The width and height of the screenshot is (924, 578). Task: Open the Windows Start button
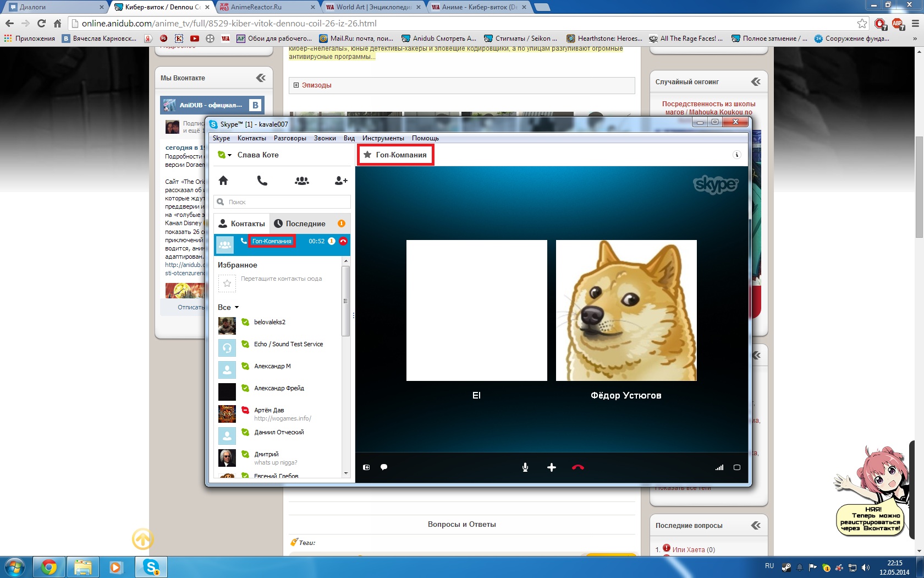[x=14, y=567]
